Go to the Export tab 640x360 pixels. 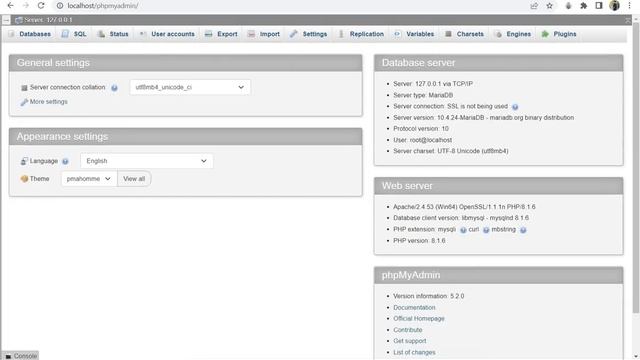(x=221, y=34)
